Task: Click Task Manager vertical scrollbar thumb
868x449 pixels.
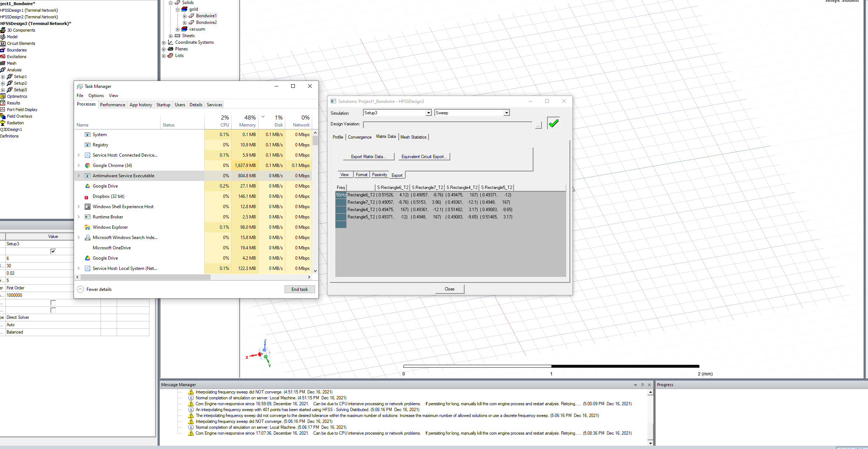Action: [315, 141]
